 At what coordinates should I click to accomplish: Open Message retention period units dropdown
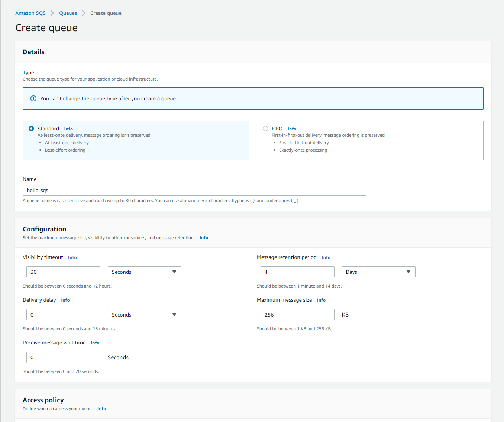pos(379,272)
